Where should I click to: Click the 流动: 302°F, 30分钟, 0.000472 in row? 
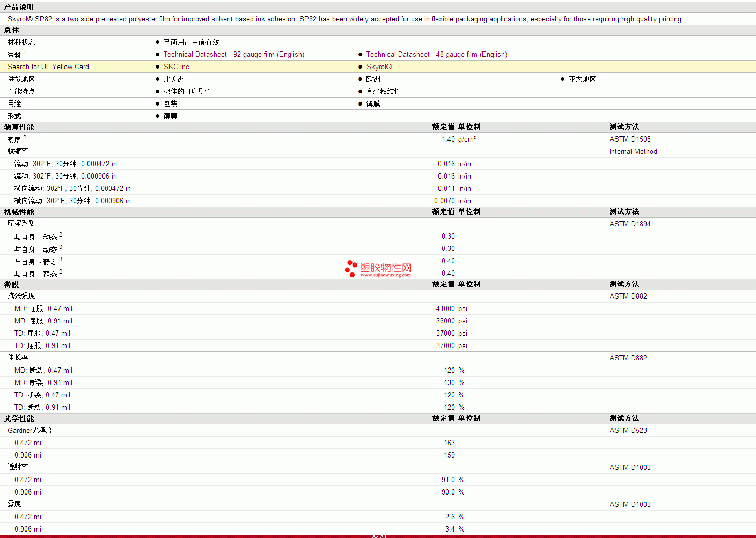65,164
